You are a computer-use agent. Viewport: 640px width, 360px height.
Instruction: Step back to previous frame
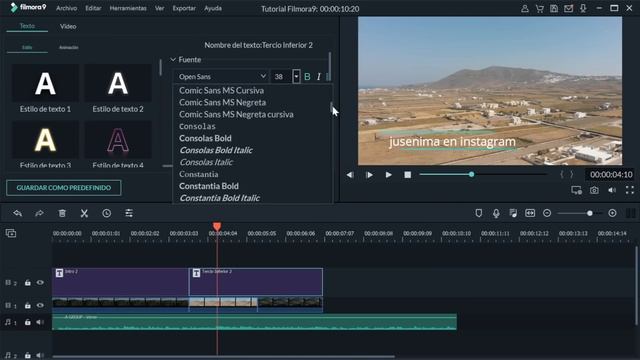pos(350,175)
